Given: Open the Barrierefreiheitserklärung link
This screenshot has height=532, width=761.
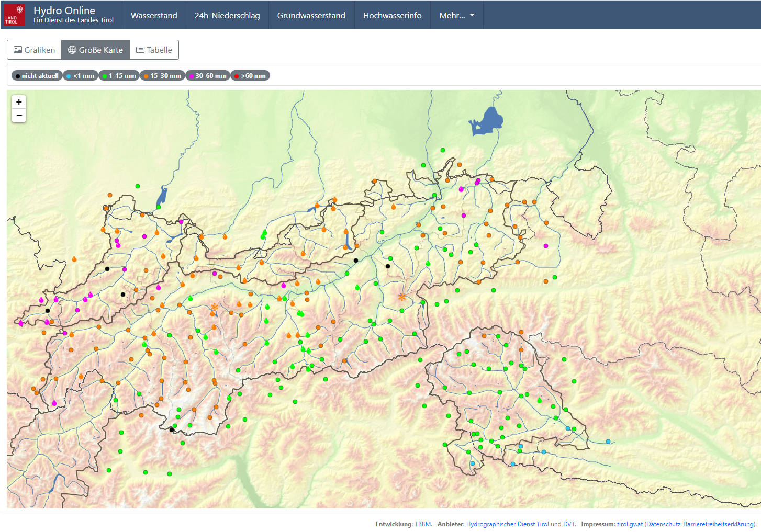Looking at the screenshot, I should tap(719, 524).
